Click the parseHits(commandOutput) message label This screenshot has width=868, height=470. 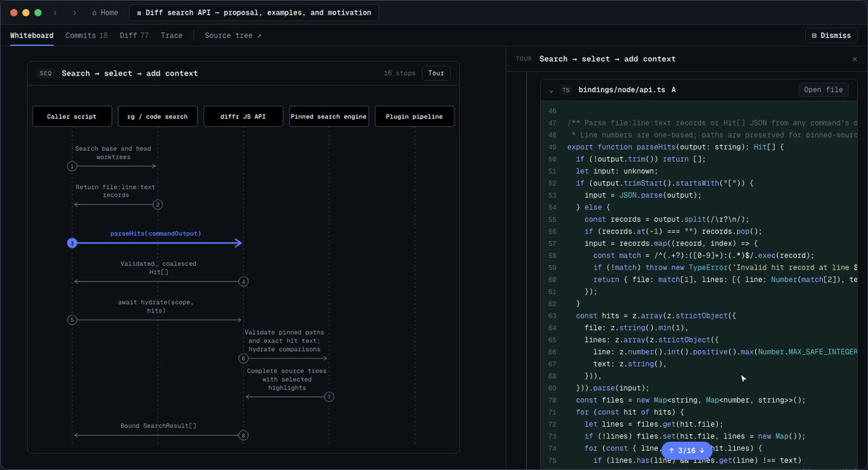click(x=156, y=234)
